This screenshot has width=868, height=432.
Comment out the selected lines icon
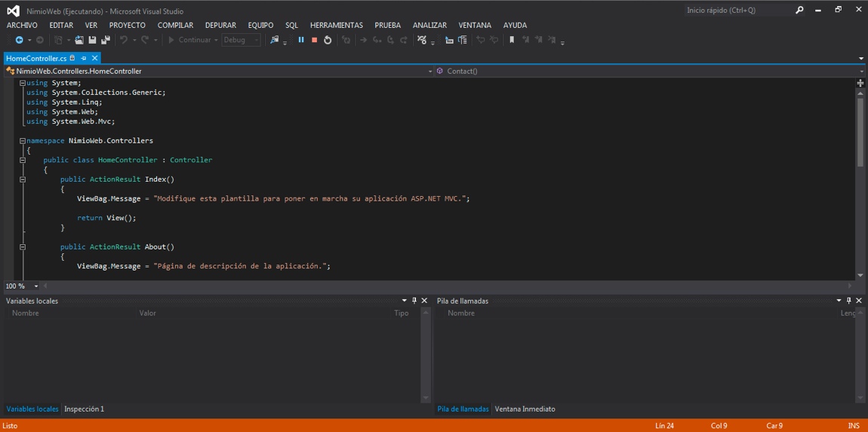click(x=481, y=40)
